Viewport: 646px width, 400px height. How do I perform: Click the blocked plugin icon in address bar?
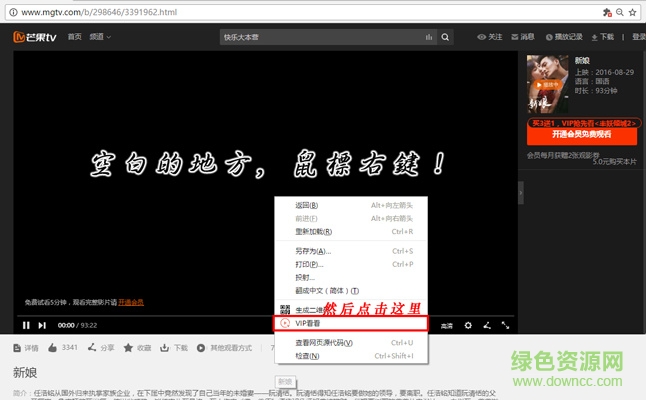point(607,12)
